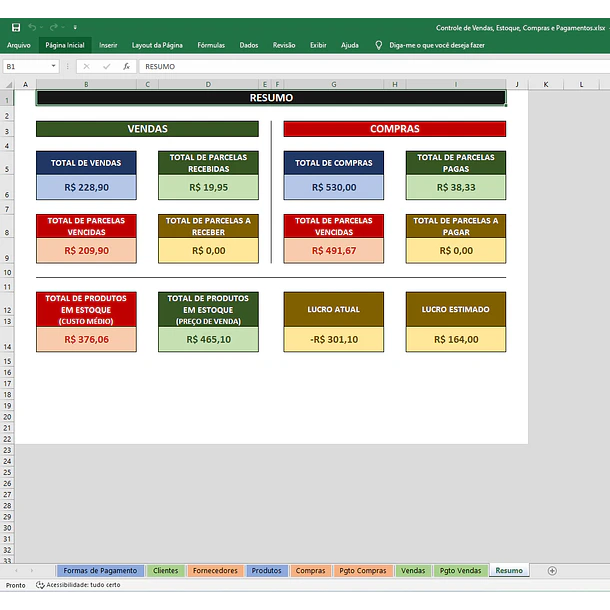Viewport: 610px width, 610px height.
Task: Open the Layout da Página tab
Action: (157, 45)
